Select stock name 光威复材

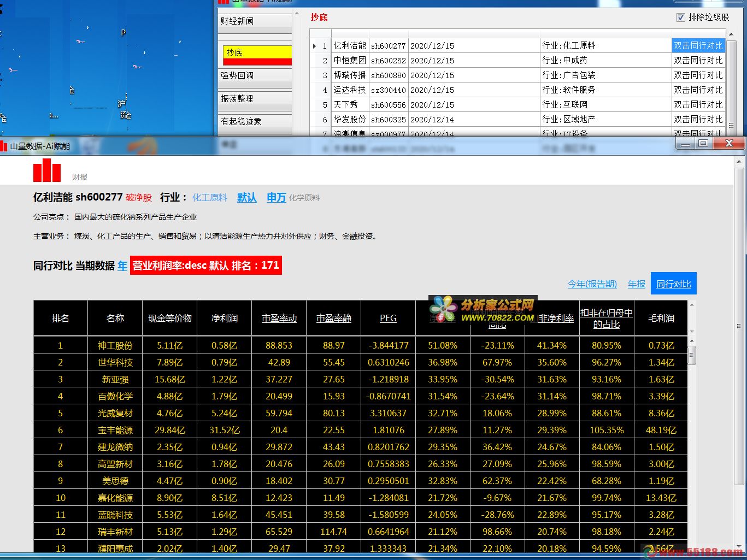115,413
